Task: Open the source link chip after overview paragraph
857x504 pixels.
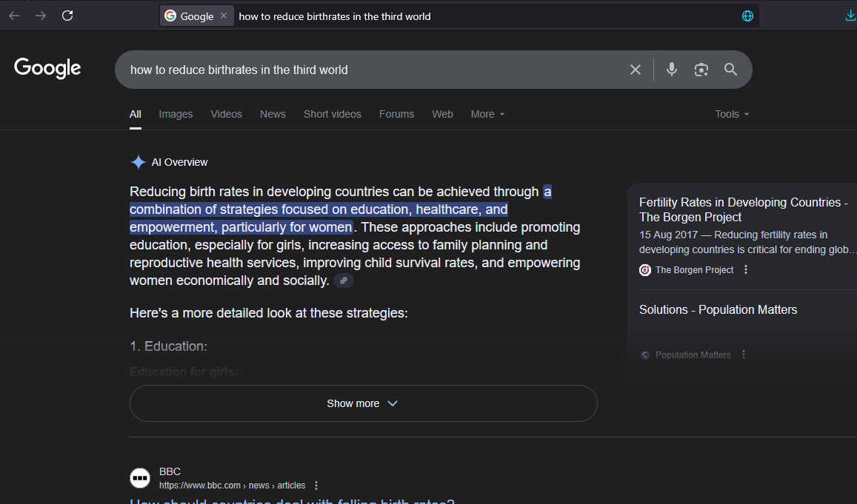Action: [343, 280]
